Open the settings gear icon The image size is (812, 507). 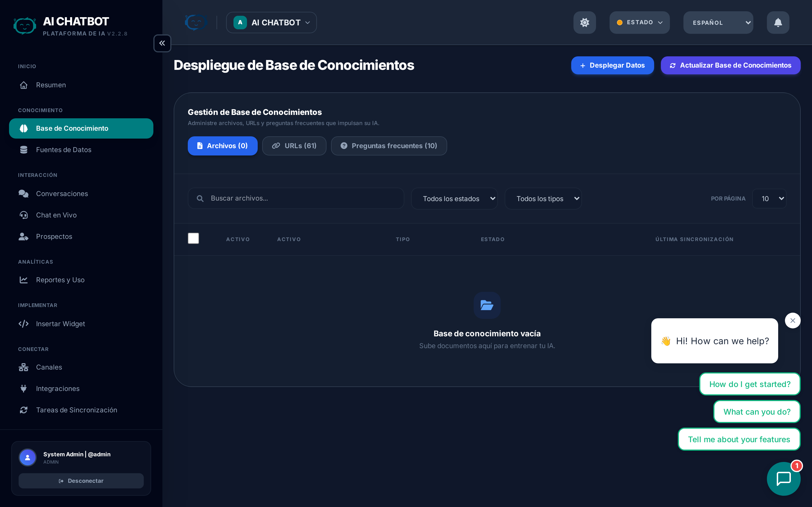click(x=584, y=23)
